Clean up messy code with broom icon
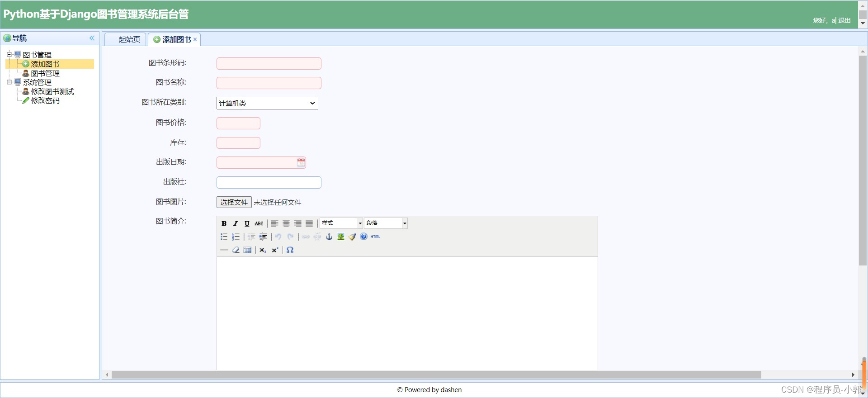 (352, 237)
